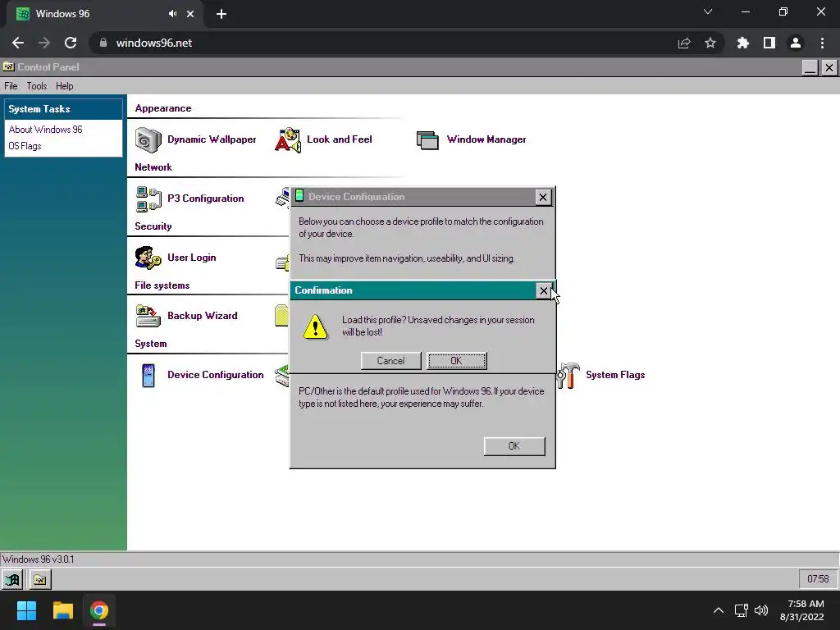
Task: Click the Control Panel title bar icon
Action: point(8,67)
